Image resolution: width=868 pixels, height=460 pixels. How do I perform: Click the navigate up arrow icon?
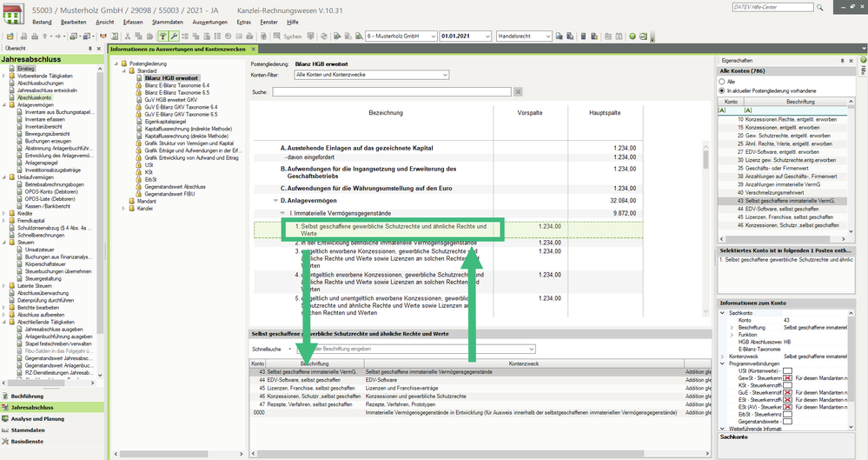click(x=45, y=36)
